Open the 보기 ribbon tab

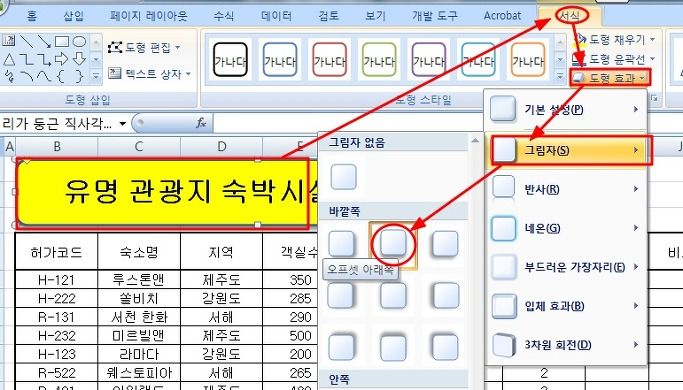[375, 16]
